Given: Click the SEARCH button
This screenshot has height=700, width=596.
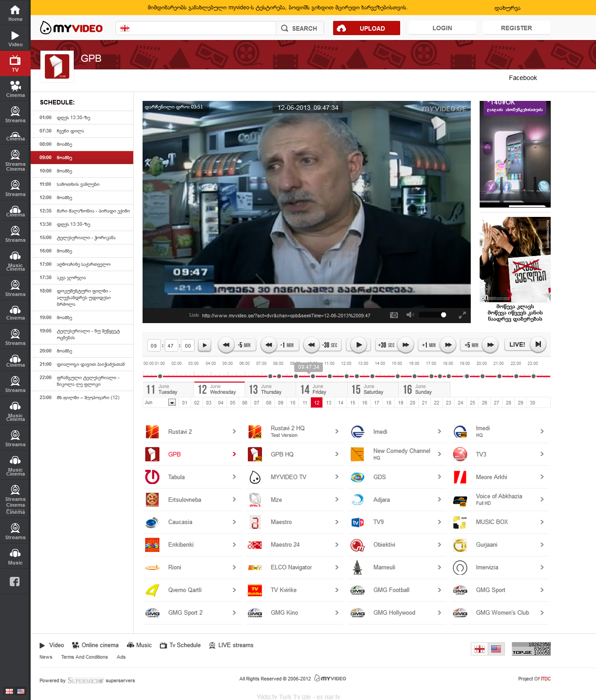Looking at the screenshot, I should [300, 28].
